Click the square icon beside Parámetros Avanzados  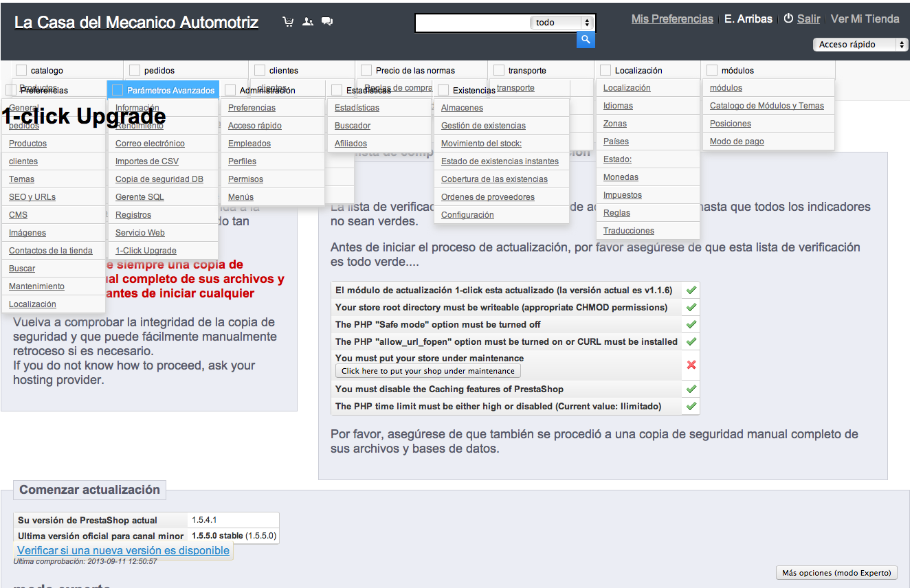point(118,90)
